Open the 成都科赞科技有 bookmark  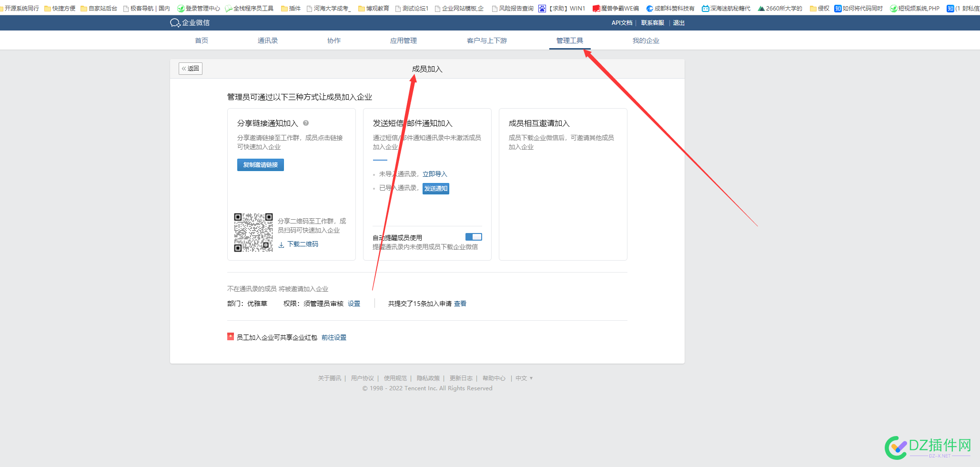pos(670,9)
